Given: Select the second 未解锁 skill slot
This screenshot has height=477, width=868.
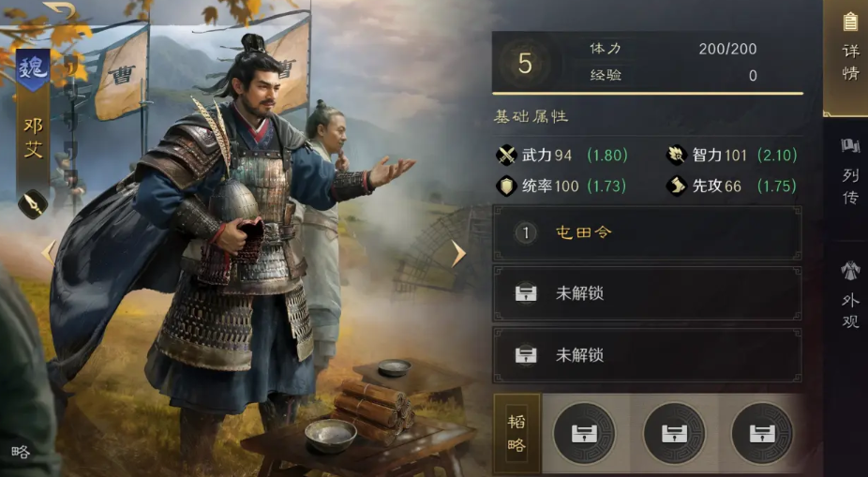Looking at the screenshot, I should [647, 355].
